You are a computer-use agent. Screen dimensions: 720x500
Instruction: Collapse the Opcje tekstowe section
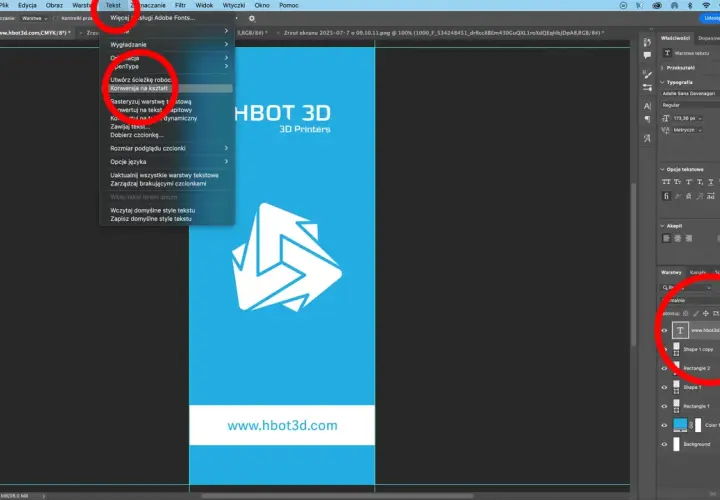(x=663, y=169)
